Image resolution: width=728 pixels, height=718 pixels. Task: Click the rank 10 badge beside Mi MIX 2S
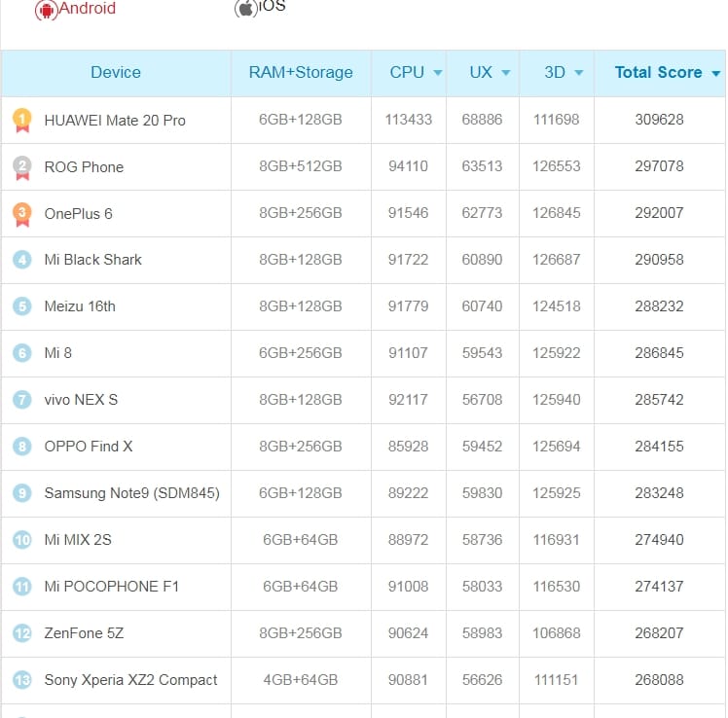click(22, 540)
